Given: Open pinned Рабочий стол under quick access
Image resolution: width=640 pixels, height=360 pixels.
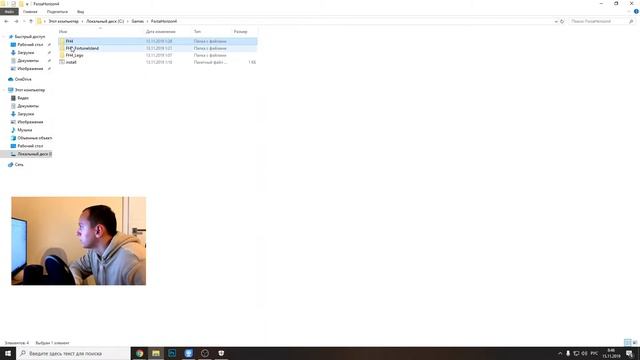Looking at the screenshot, I should click(x=30, y=44).
